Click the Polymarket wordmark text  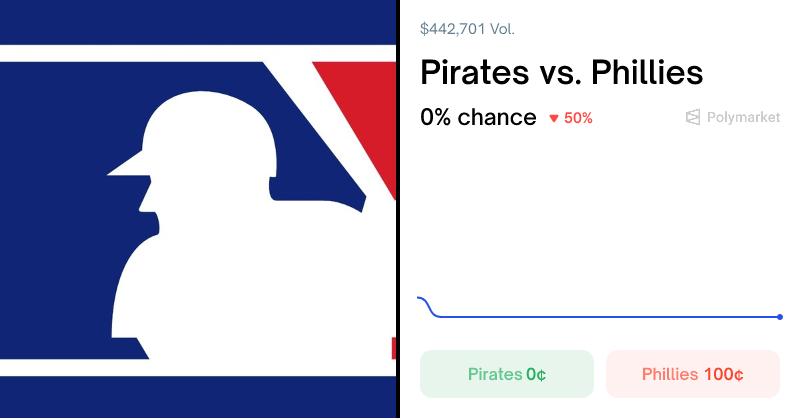click(743, 118)
